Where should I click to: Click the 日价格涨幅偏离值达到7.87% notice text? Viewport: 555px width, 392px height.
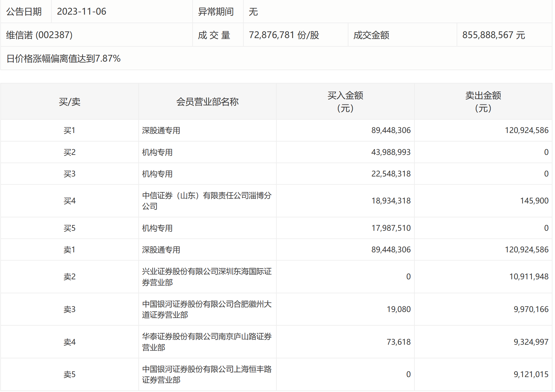[x=63, y=58]
